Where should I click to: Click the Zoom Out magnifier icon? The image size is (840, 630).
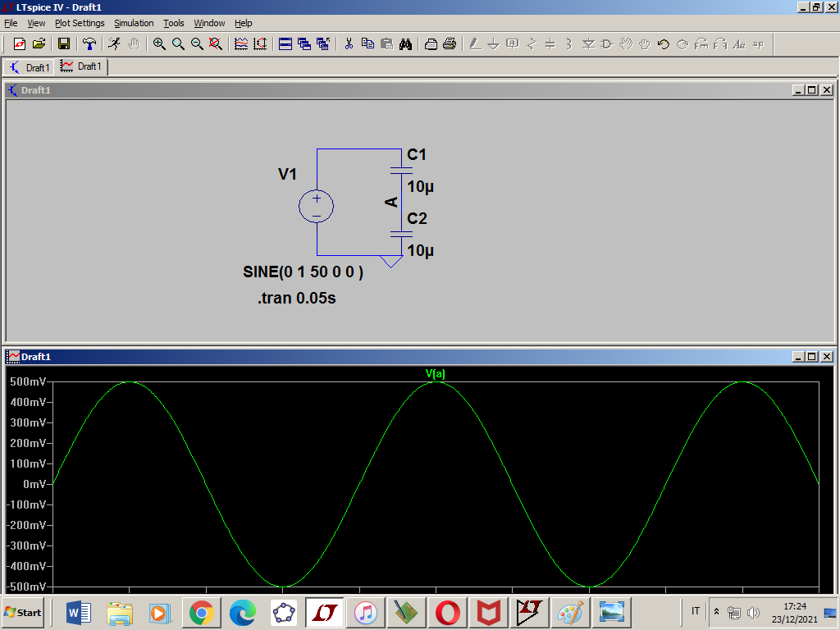(x=197, y=44)
